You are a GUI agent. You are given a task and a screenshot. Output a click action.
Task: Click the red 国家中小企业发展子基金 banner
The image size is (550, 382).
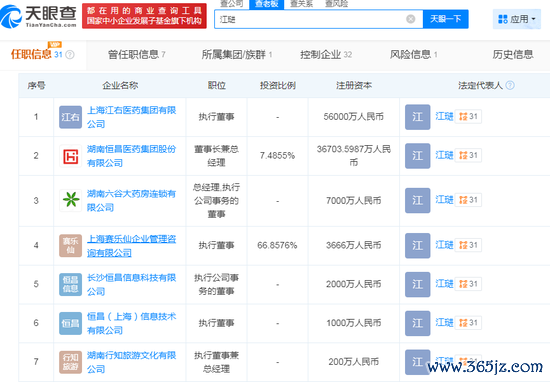click(x=145, y=16)
